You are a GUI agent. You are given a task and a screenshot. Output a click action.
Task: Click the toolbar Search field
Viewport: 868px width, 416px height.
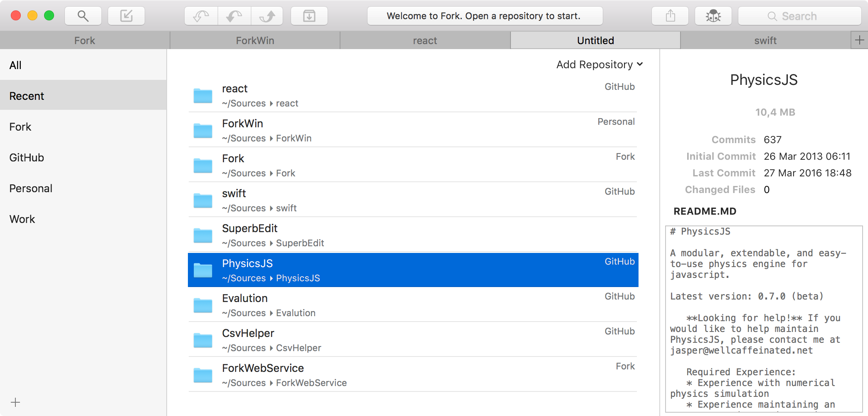click(x=800, y=16)
